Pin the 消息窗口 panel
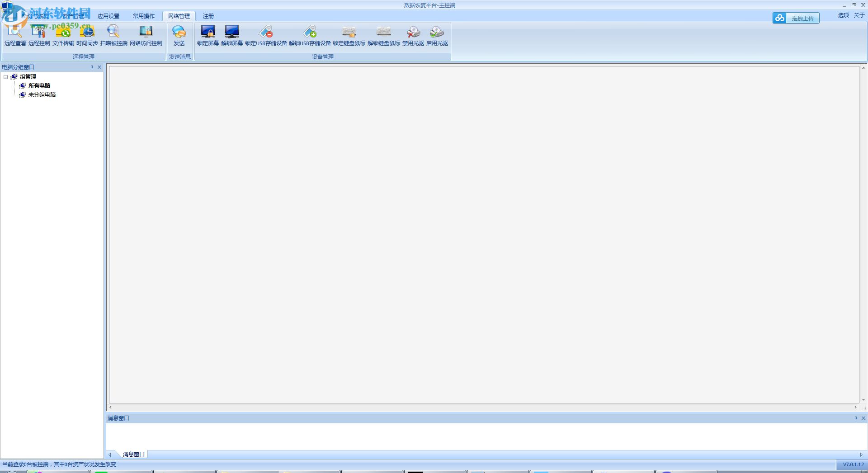Image resolution: width=868 pixels, height=473 pixels. click(x=856, y=418)
